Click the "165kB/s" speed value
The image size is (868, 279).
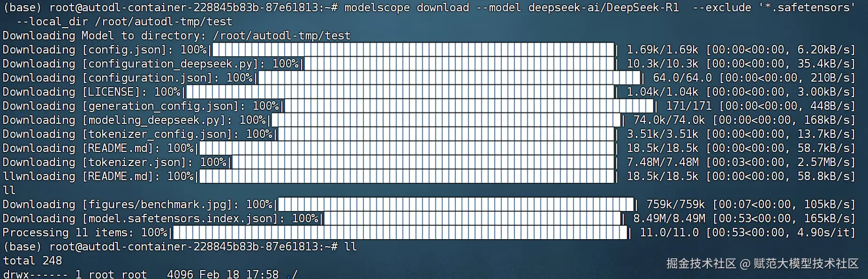pos(827,219)
